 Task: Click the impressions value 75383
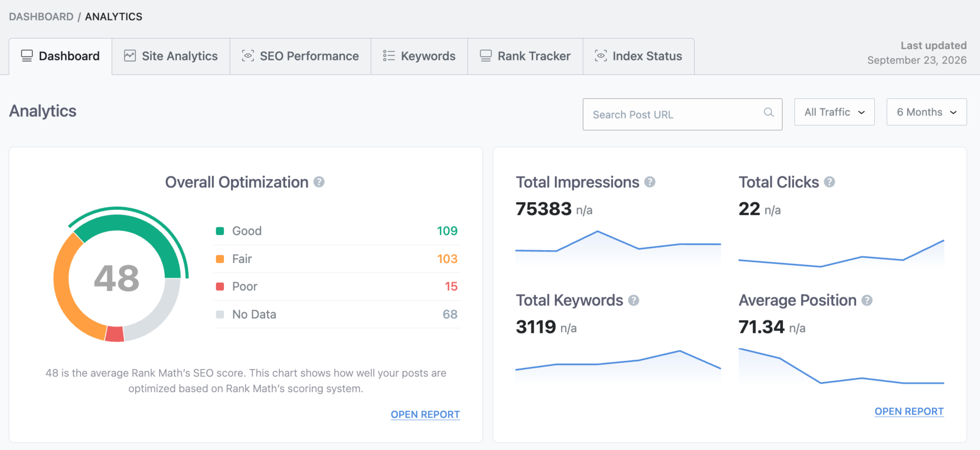click(x=543, y=209)
